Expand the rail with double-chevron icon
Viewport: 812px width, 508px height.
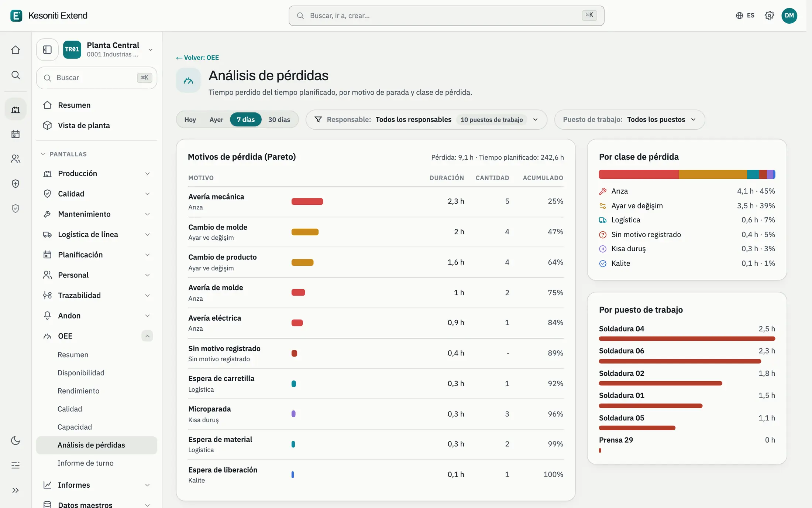click(x=16, y=490)
